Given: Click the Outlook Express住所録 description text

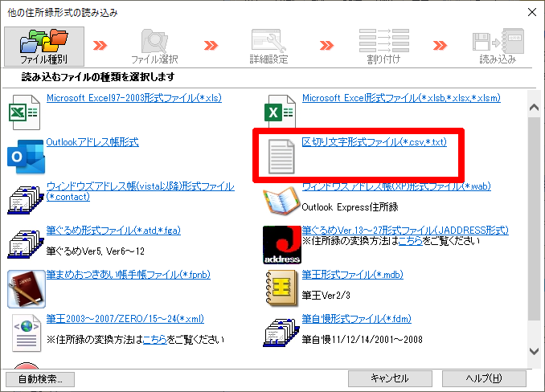Looking at the screenshot, I should pos(350,207).
